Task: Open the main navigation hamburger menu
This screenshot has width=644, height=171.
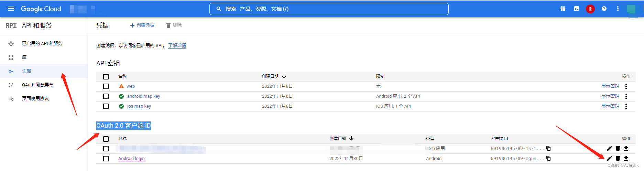Action: [x=11, y=9]
